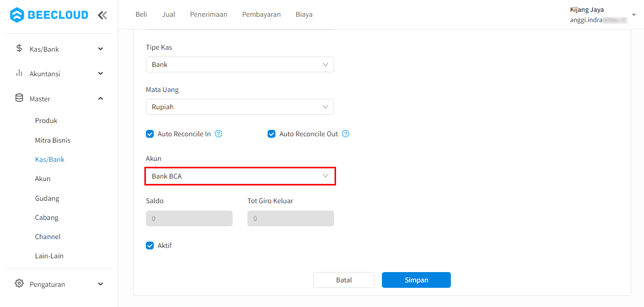Collapse sidebar with double chevron icon
The width and height of the screenshot is (644, 307).
click(102, 15)
